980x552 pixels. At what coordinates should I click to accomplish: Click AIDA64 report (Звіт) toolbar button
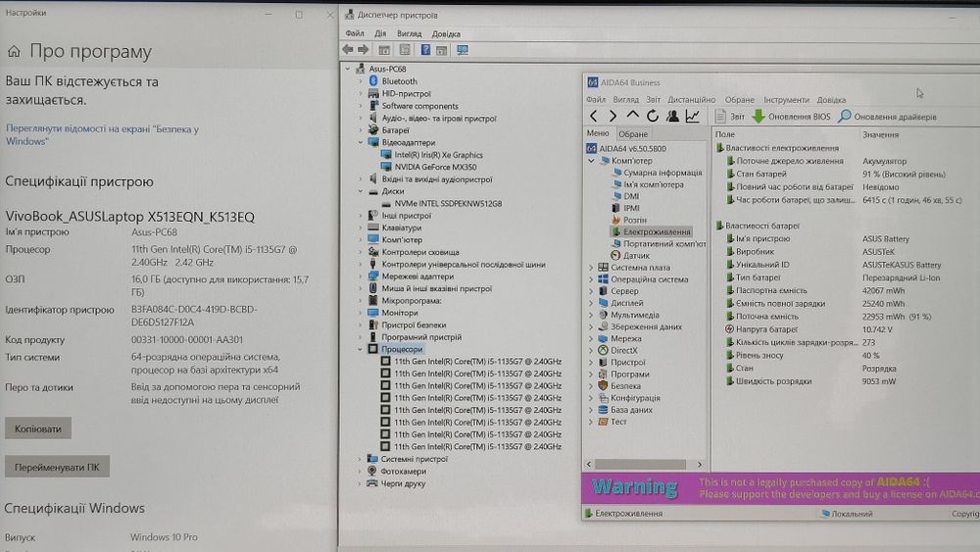coord(729,117)
